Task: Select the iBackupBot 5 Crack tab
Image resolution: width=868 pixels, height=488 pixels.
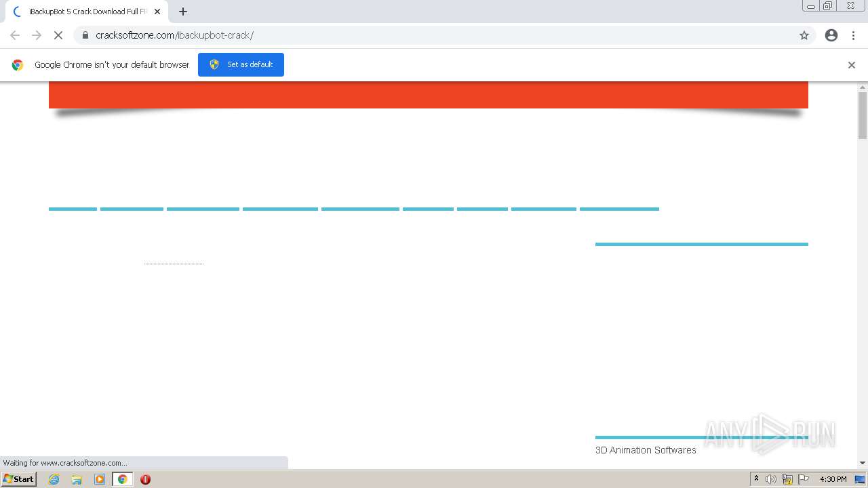Action: (x=87, y=12)
